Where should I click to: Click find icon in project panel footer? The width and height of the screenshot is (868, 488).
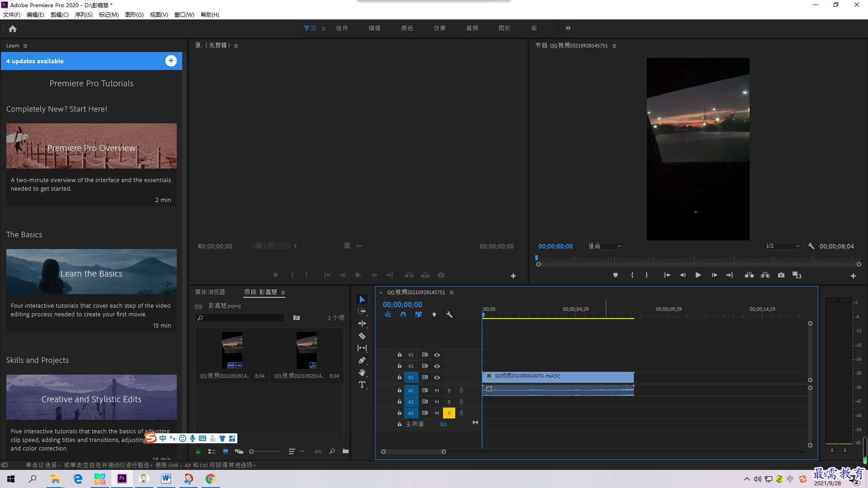tap(332, 451)
